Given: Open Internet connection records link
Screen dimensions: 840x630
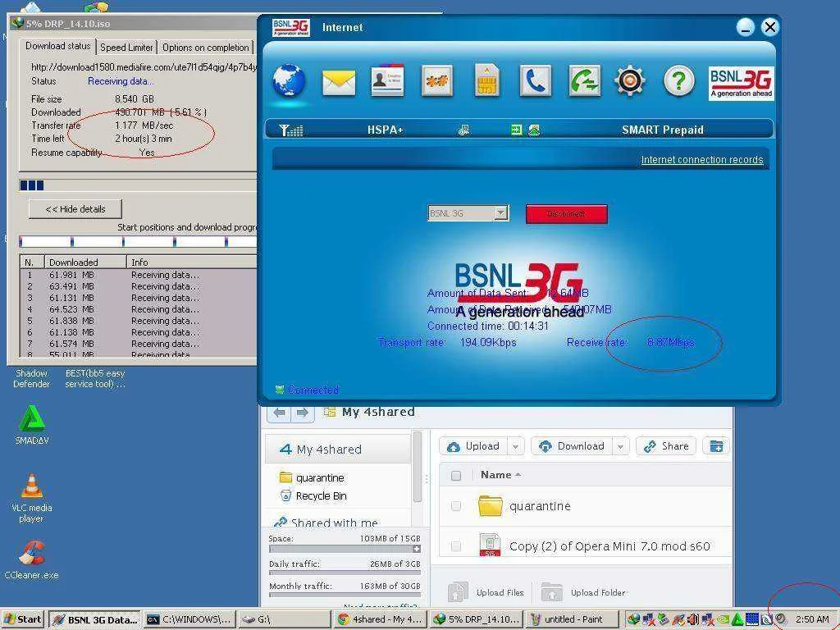Looking at the screenshot, I should click(x=702, y=160).
